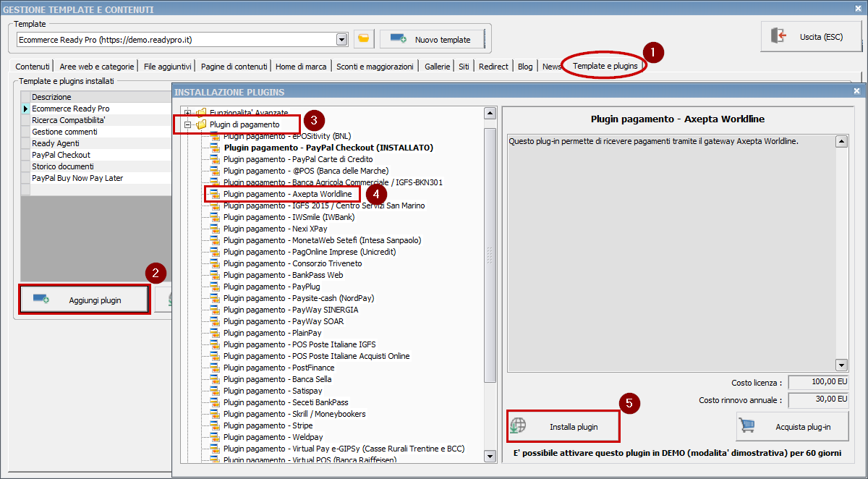Click the arrow icon on Nuovo template
This screenshot has width=868, height=479.
point(399,39)
